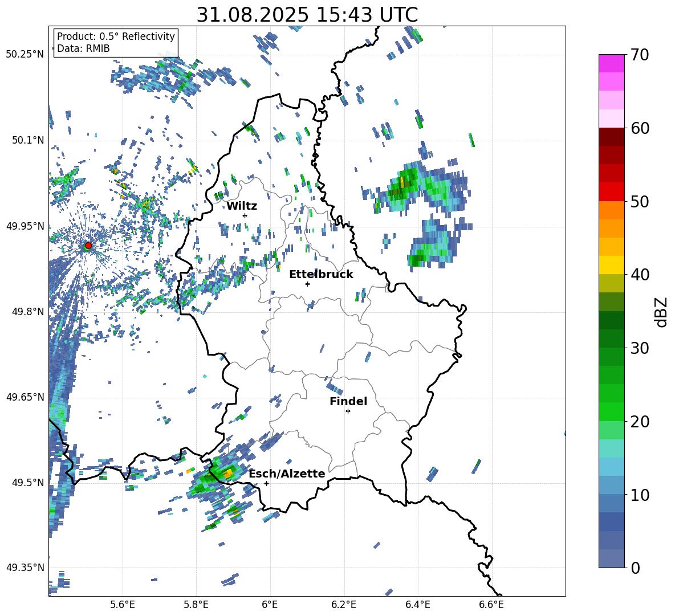Click the Esch/Alzette station cross marker
675x616 pixels.
tap(266, 483)
